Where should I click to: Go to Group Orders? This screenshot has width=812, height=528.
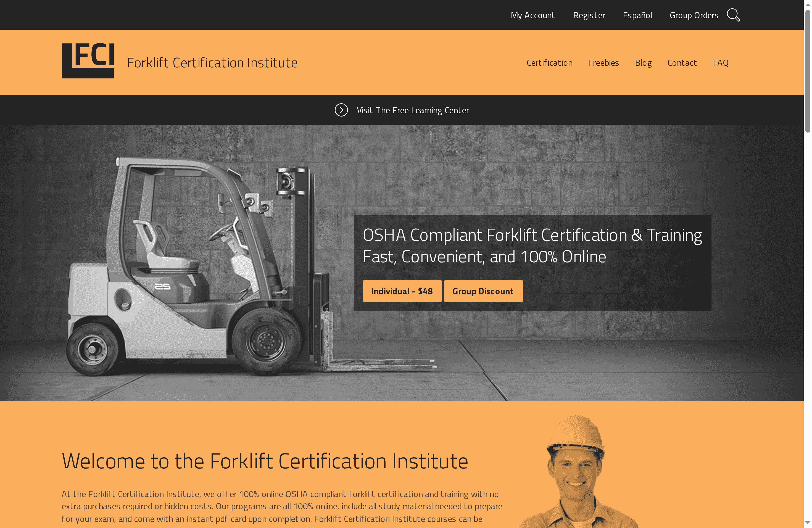(694, 15)
